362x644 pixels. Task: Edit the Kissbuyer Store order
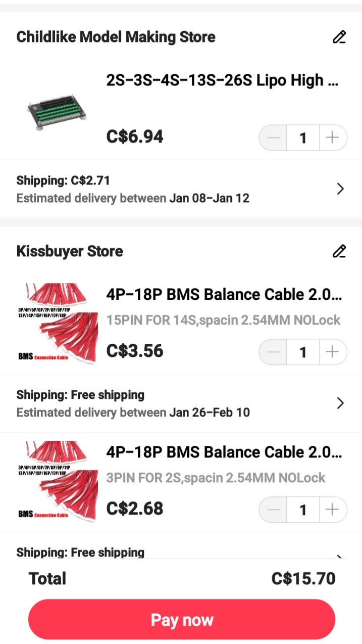(339, 251)
